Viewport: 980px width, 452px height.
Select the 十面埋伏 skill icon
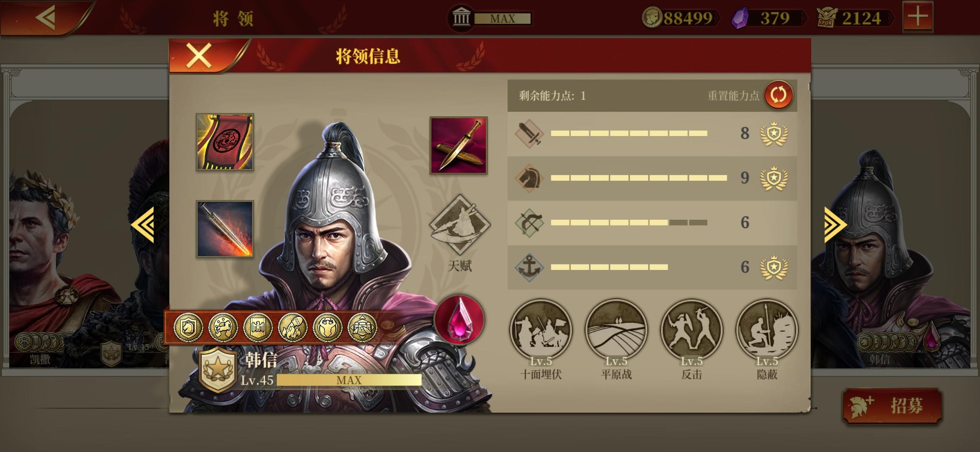click(x=541, y=330)
